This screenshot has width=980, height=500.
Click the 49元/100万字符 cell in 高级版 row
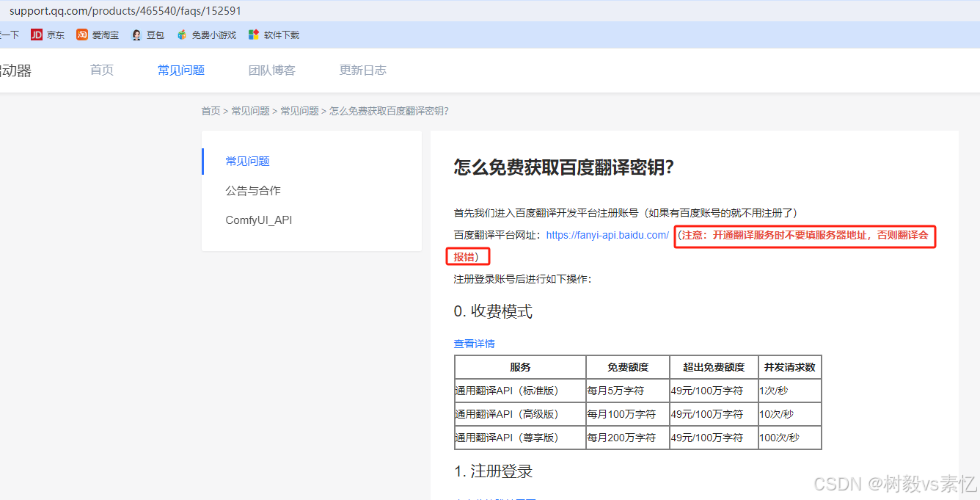pyautogui.click(x=714, y=414)
